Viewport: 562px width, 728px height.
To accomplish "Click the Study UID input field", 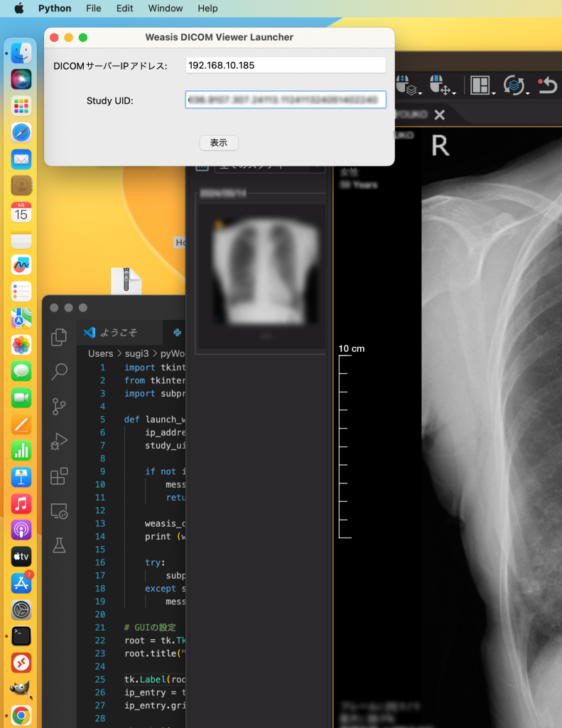I will click(x=286, y=100).
